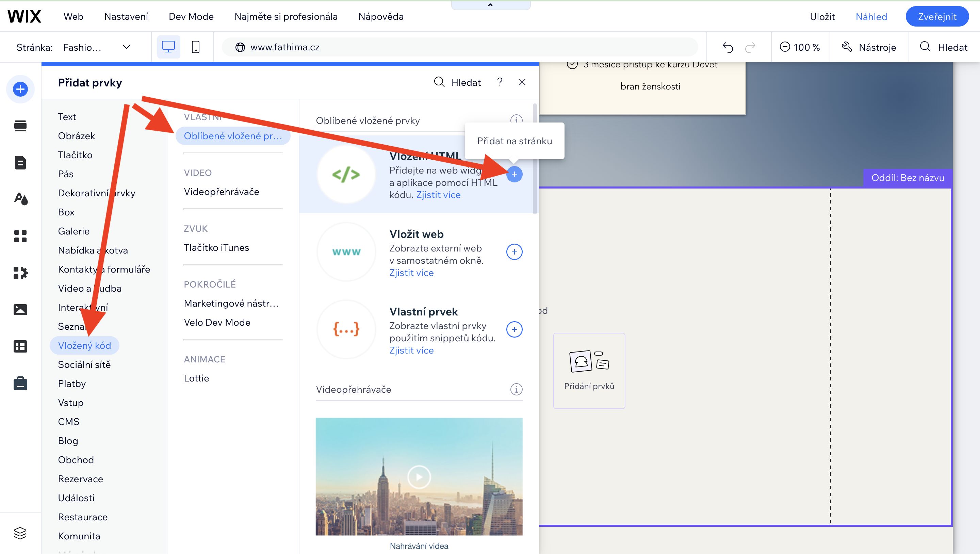The image size is (980, 554).
Task: Click the undo arrow icon
Action: (x=728, y=47)
